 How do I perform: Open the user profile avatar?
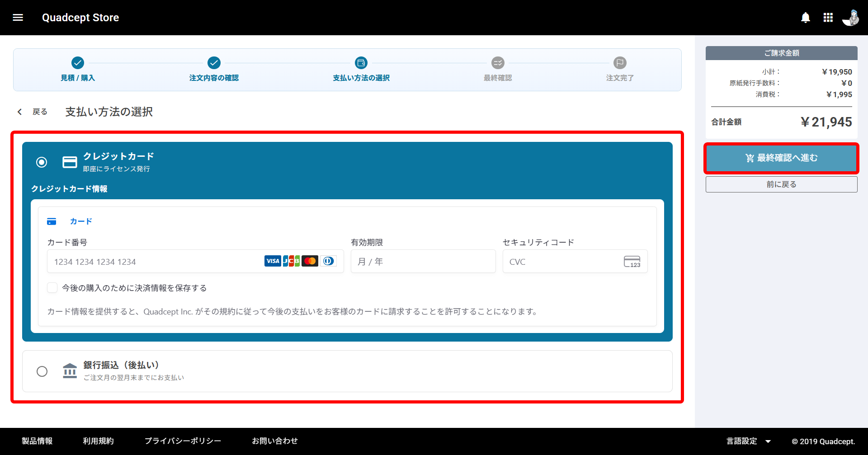click(x=850, y=18)
